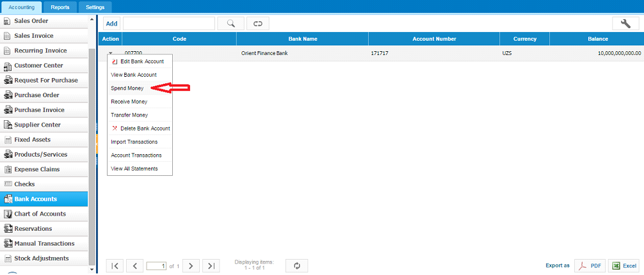Choose Delete Bank Account
This screenshot has height=275, width=644.
[140, 129]
